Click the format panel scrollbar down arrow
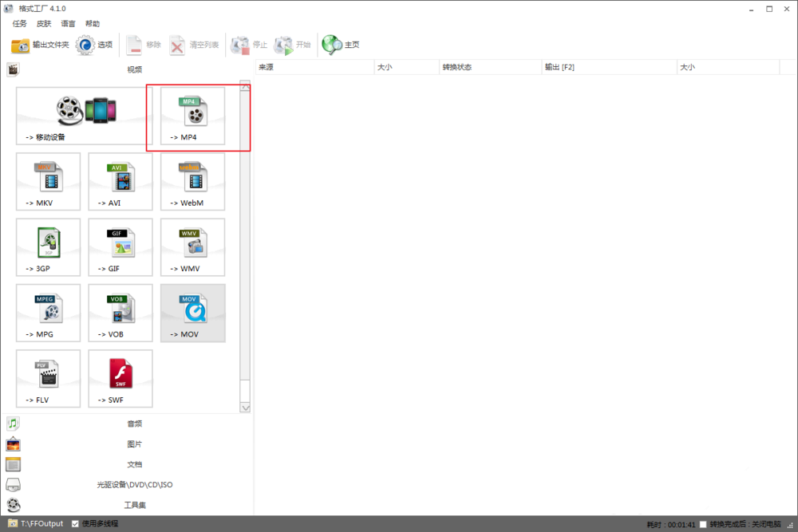This screenshot has width=798, height=532. point(245,408)
